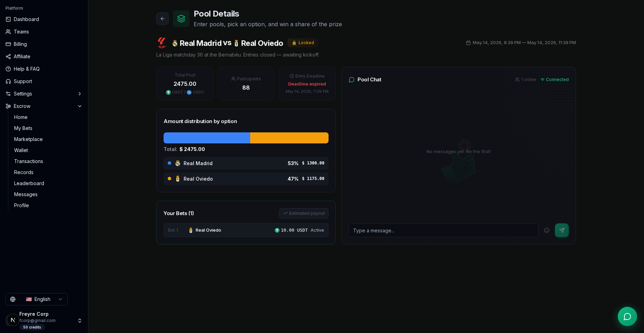Click the Deadline expired text

pos(307,84)
